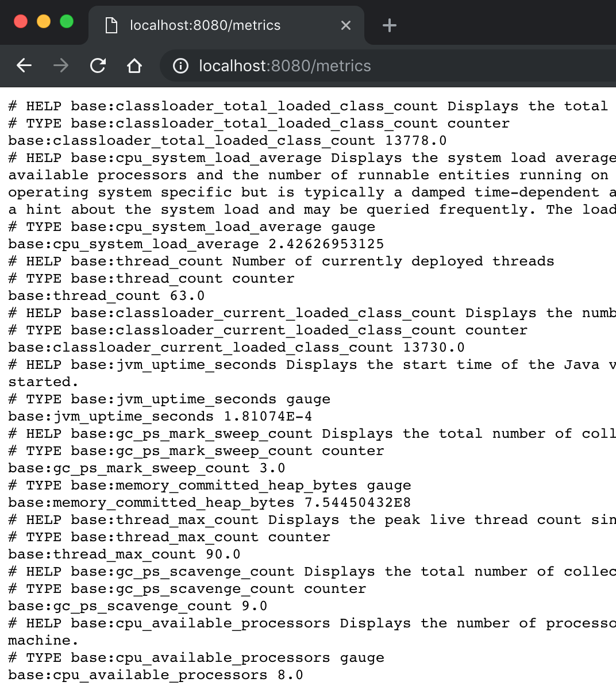Viewport: 616px width, 686px height.
Task: Minimize the window using yellow button
Action: coord(44,22)
